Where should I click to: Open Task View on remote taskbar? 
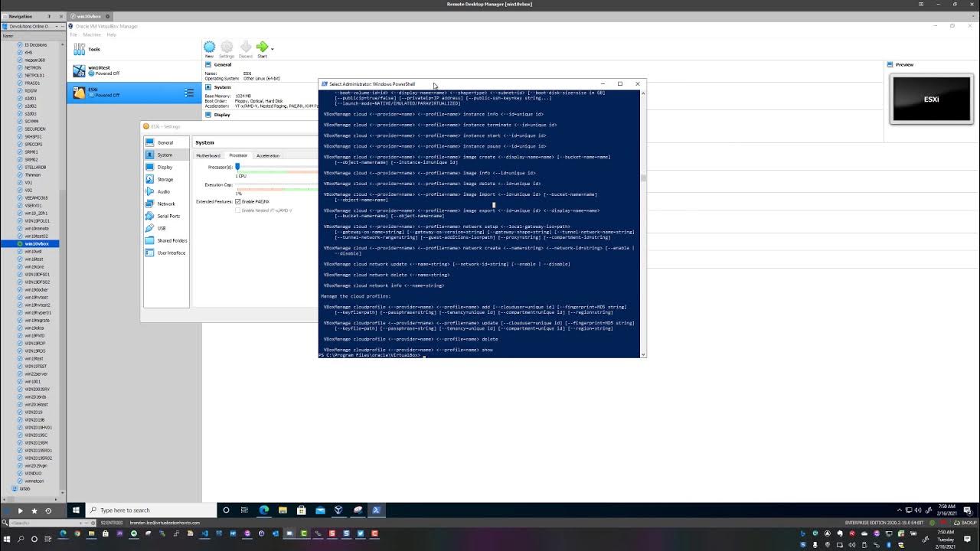pyautogui.click(x=244, y=510)
